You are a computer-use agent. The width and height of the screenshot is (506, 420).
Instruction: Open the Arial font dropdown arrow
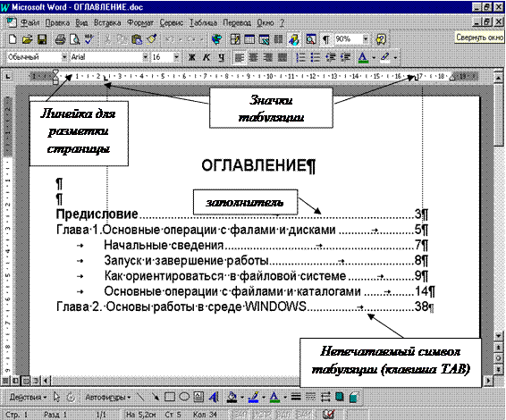pos(145,57)
